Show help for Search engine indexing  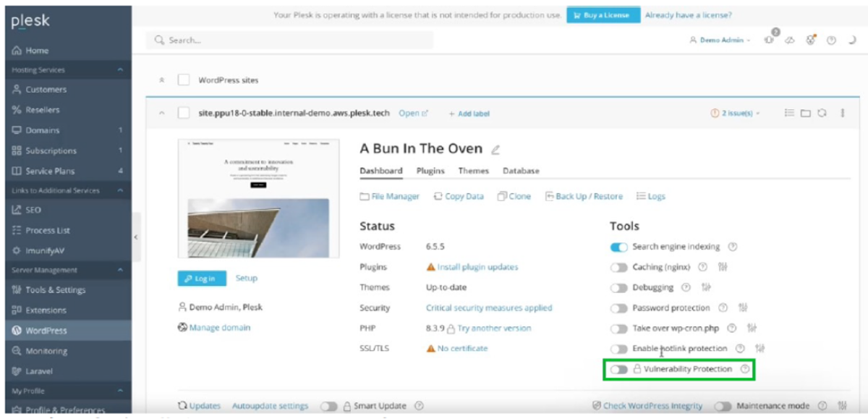[x=733, y=247]
